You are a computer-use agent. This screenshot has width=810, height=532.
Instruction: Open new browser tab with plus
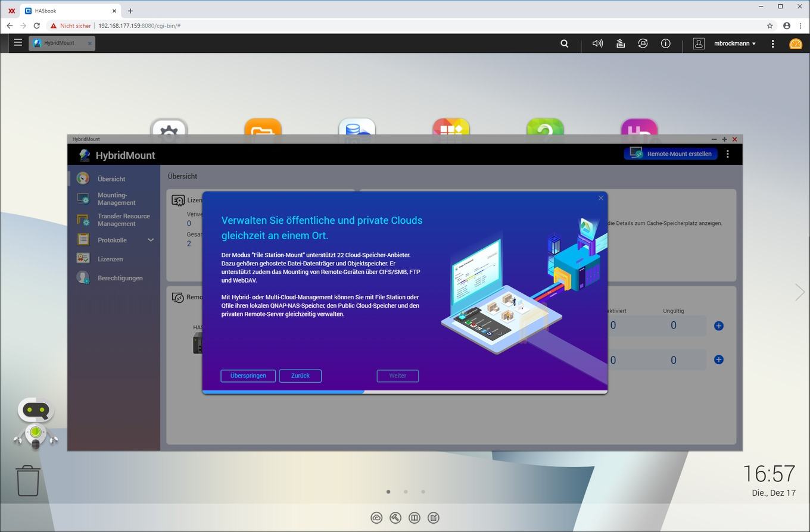130,11
